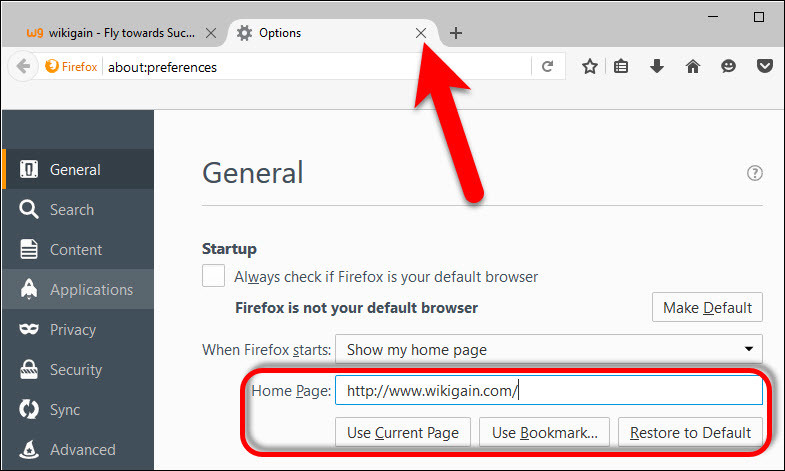Open the Pocket icon in toolbar
The width and height of the screenshot is (785, 471).
[x=764, y=67]
